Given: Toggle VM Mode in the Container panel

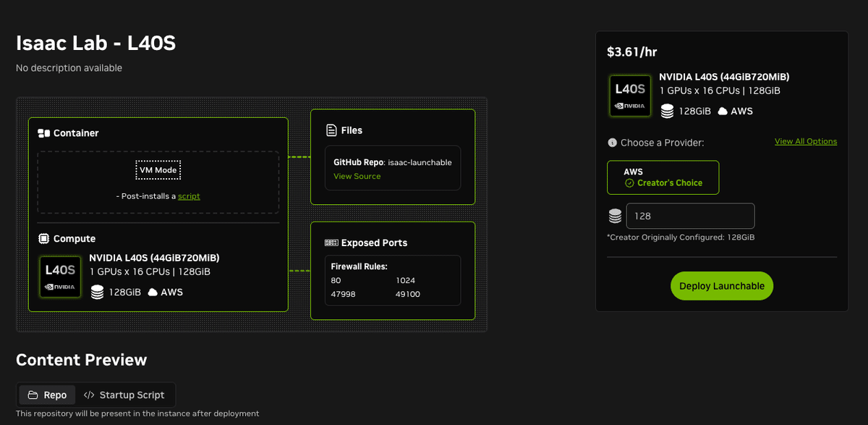Looking at the screenshot, I should coord(158,169).
